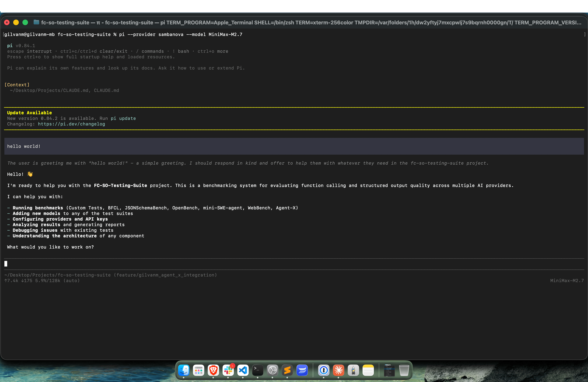The width and height of the screenshot is (588, 382).
Task: Click the MiniMax-M2.7 model status label
Action: point(567,281)
